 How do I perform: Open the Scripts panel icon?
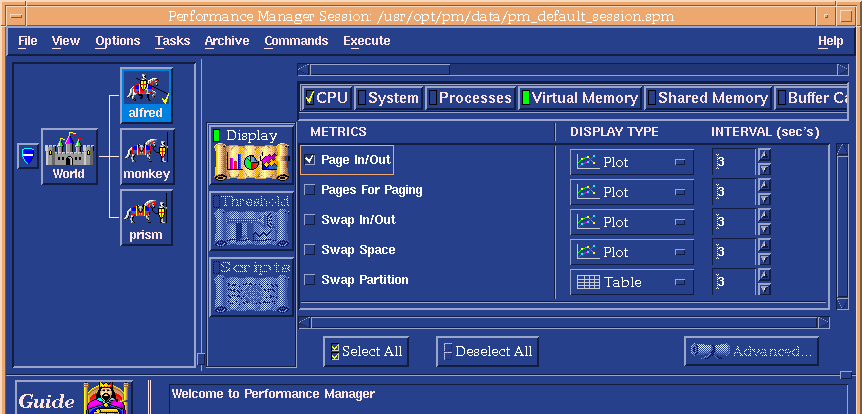pos(251,286)
